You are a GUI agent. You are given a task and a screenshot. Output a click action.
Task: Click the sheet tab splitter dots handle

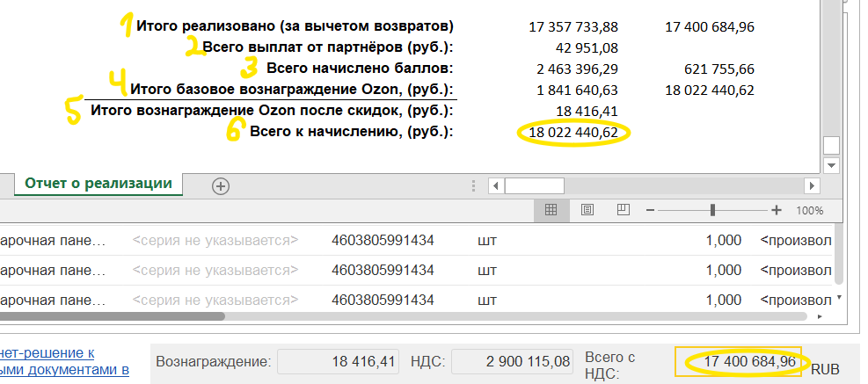(x=473, y=185)
